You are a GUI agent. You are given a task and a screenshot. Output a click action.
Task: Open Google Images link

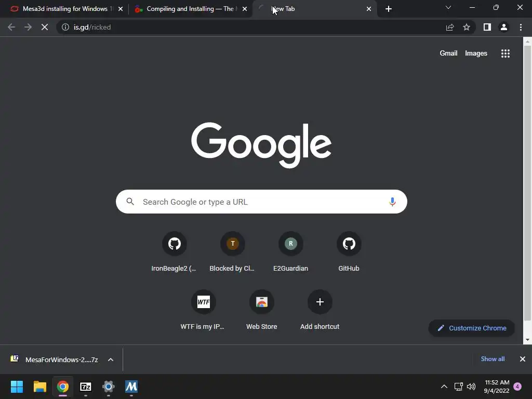(476, 54)
